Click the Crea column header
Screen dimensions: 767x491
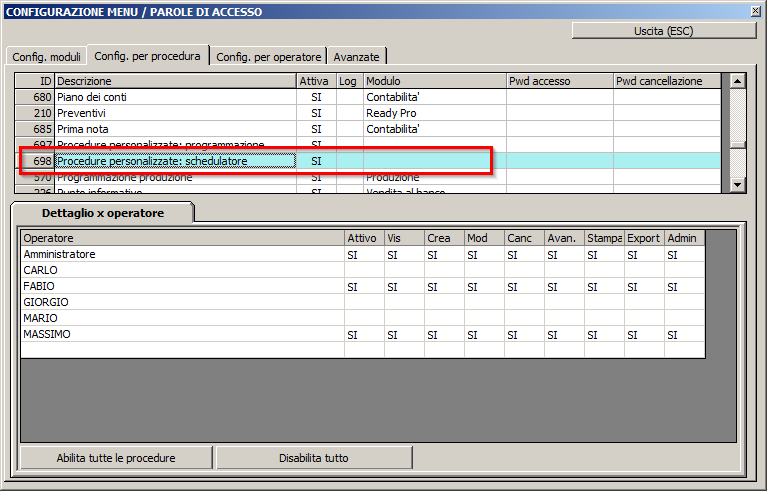tap(444, 238)
